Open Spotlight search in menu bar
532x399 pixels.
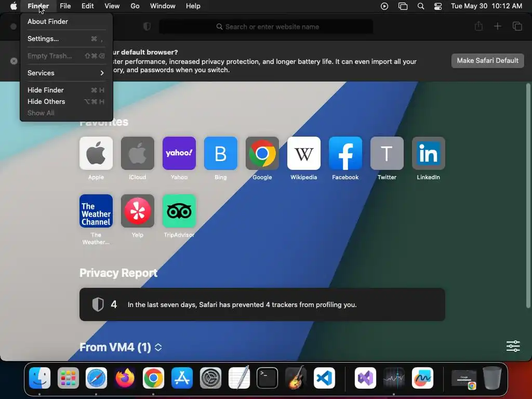[x=421, y=6]
